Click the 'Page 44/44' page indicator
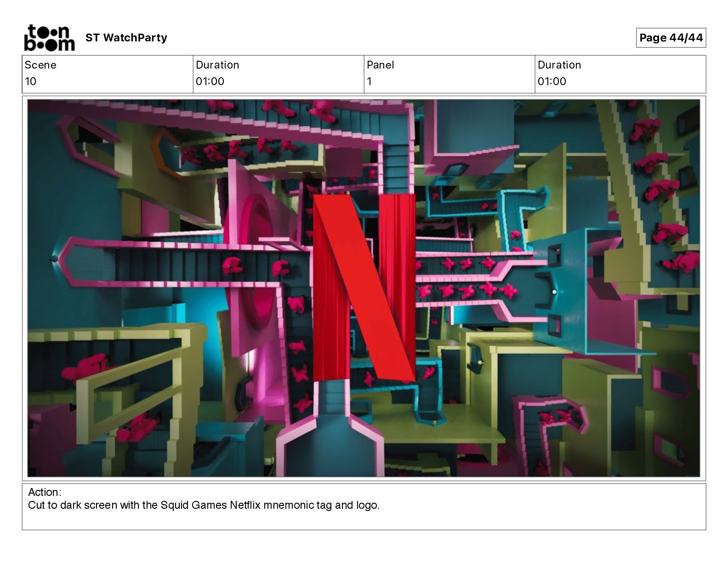This screenshot has height=563, width=728. [671, 38]
